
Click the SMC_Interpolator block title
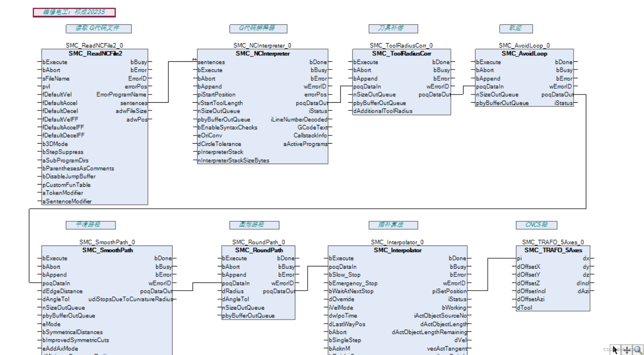398,250
